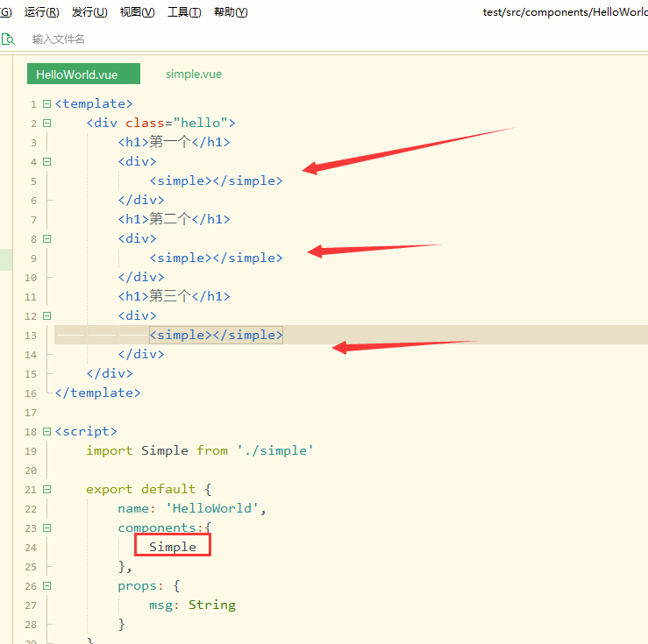
Task: Click the green file search icon
Action: click(8, 39)
